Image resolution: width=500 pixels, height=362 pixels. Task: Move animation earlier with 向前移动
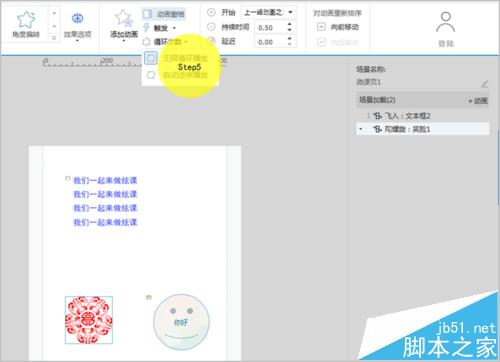338,27
